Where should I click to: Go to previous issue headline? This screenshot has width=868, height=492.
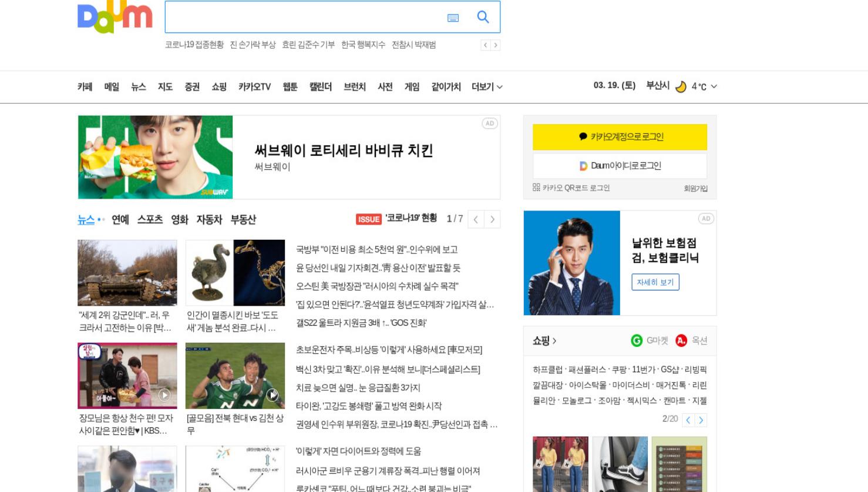[476, 219]
